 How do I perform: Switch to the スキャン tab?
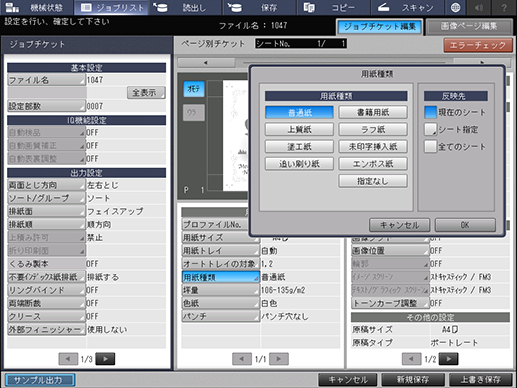(407, 7)
